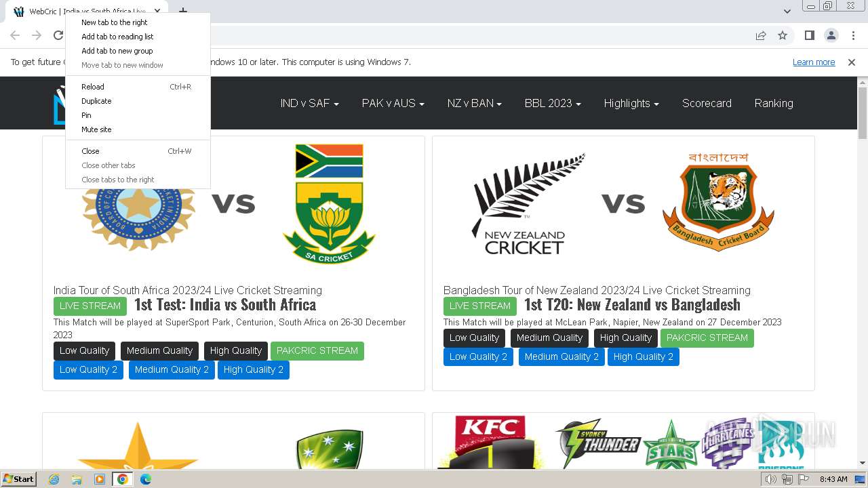Viewport: 868px width, 488px height.
Task: Select Reload in the tab context menu
Action: tap(138, 87)
